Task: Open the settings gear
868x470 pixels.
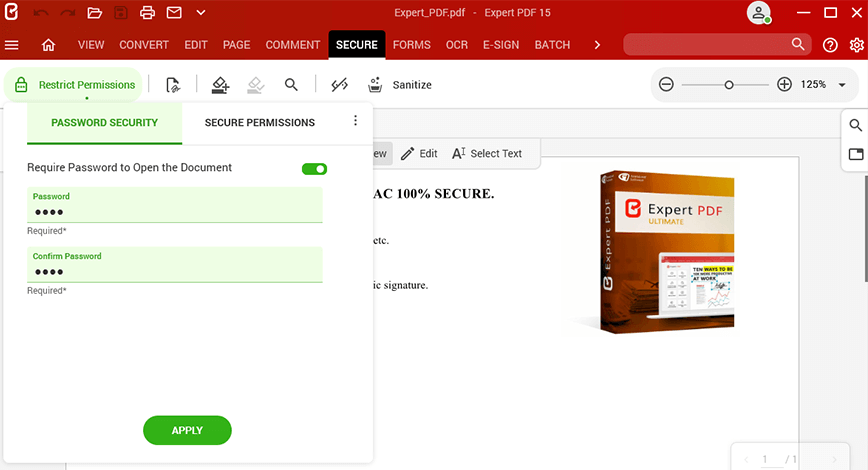Action: [x=856, y=45]
